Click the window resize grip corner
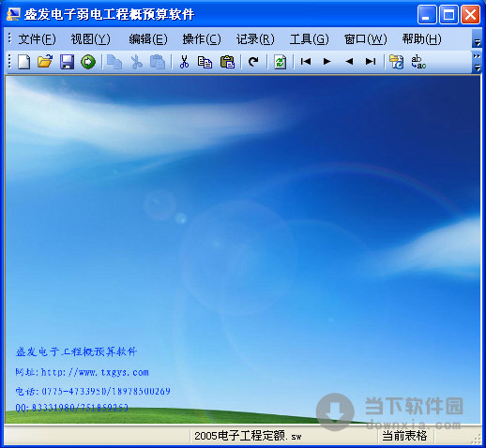The width and height of the screenshot is (486, 448). tap(476, 440)
